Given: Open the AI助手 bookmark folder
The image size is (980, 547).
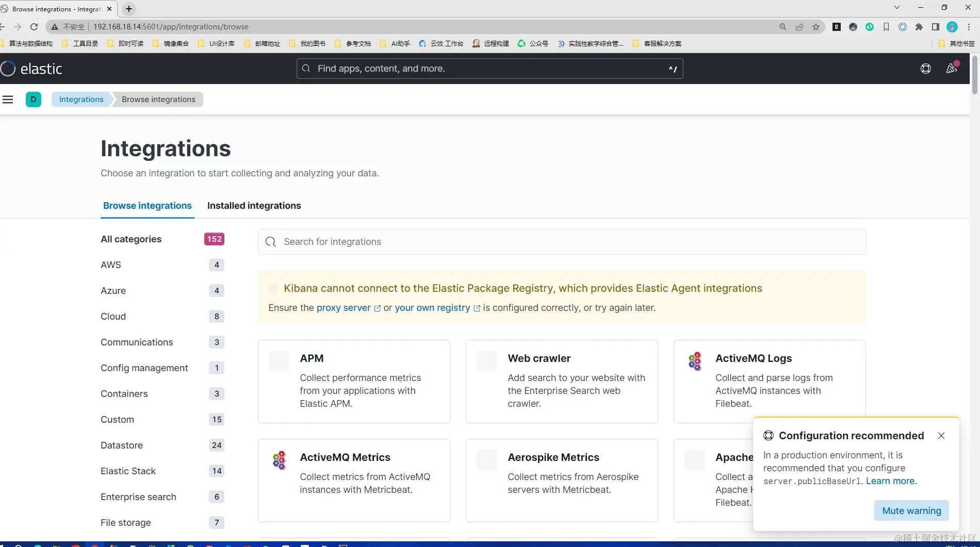Looking at the screenshot, I should (x=395, y=44).
